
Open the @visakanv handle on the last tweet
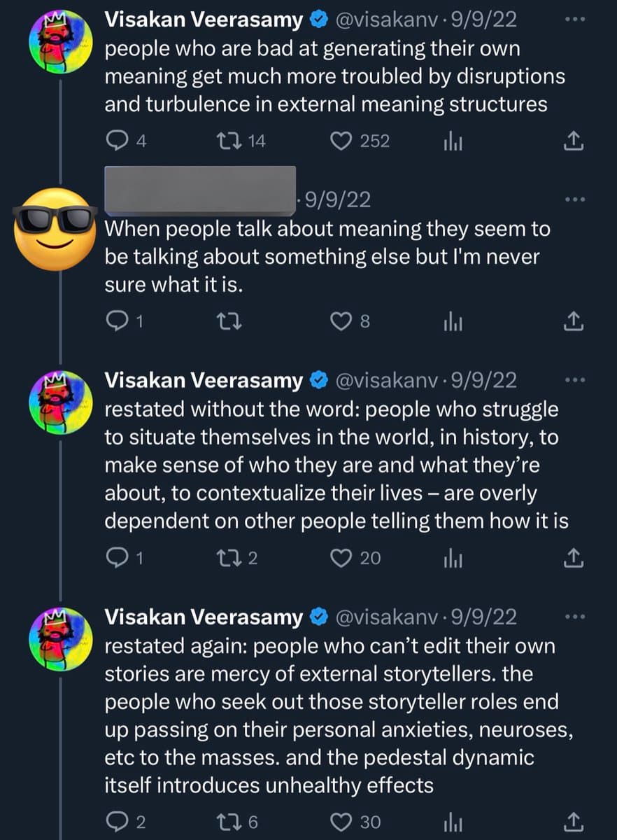(390, 617)
